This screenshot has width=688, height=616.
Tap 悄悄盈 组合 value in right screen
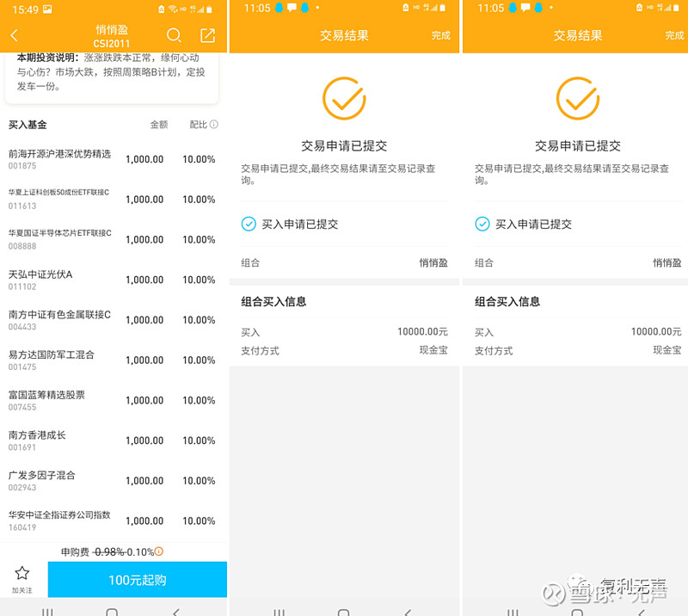tap(667, 262)
